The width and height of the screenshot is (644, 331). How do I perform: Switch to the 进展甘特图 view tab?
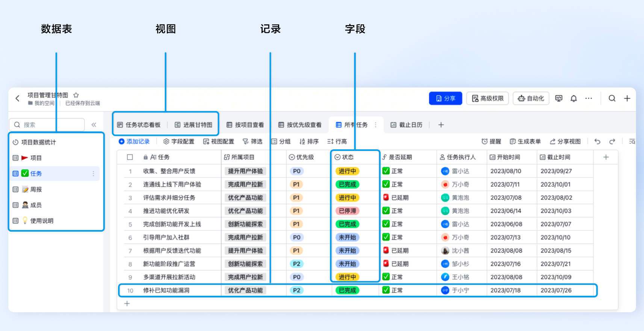194,125
